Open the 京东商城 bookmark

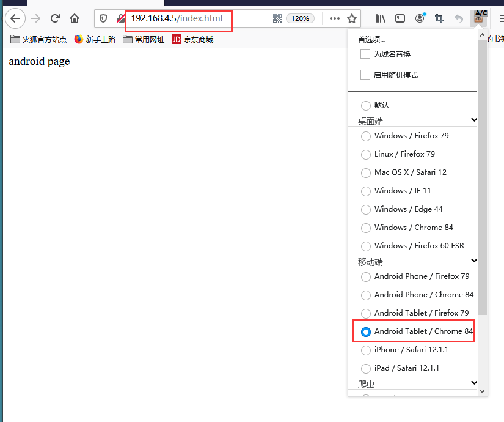coord(192,39)
